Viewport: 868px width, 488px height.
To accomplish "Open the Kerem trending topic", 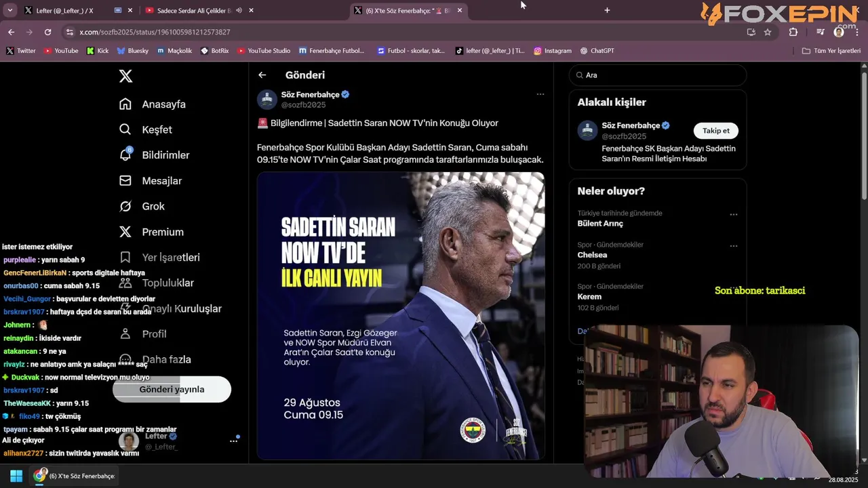I will pos(589,297).
